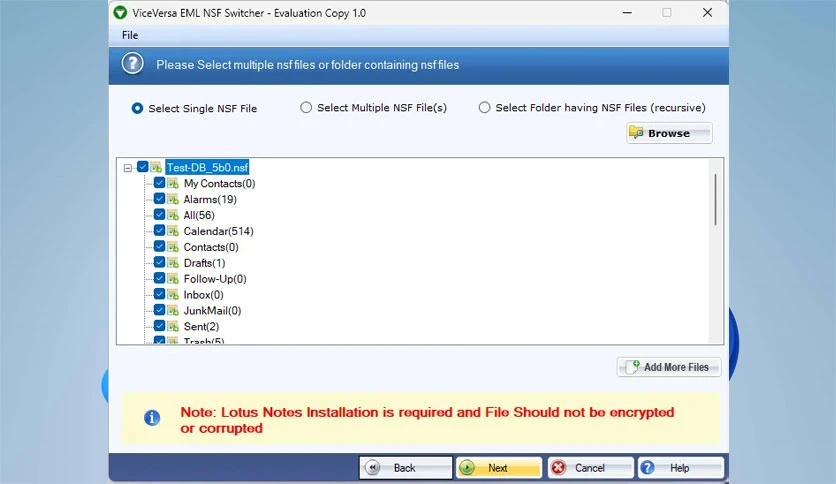Select the Test-DB_5b0.nsf file name
Image resolution: width=836 pixels, height=484 pixels.
point(207,167)
